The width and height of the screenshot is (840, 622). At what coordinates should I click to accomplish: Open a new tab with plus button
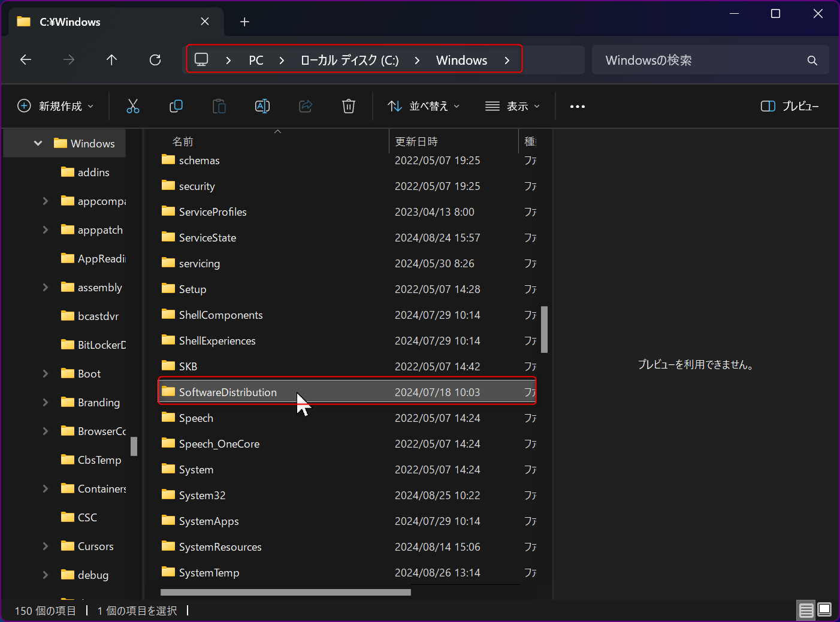pos(244,22)
